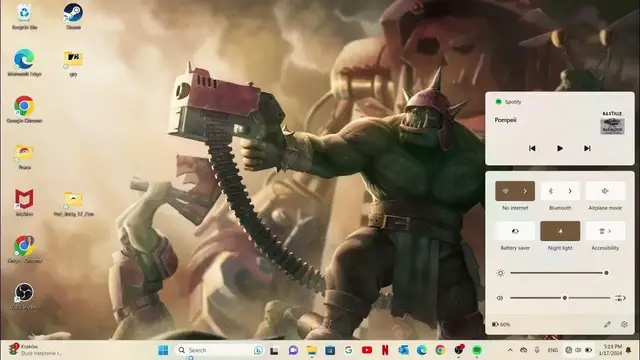This screenshot has width=640, height=360.
Task: Open Microsoft Edge from the taskbar
Action: pos(422,350)
